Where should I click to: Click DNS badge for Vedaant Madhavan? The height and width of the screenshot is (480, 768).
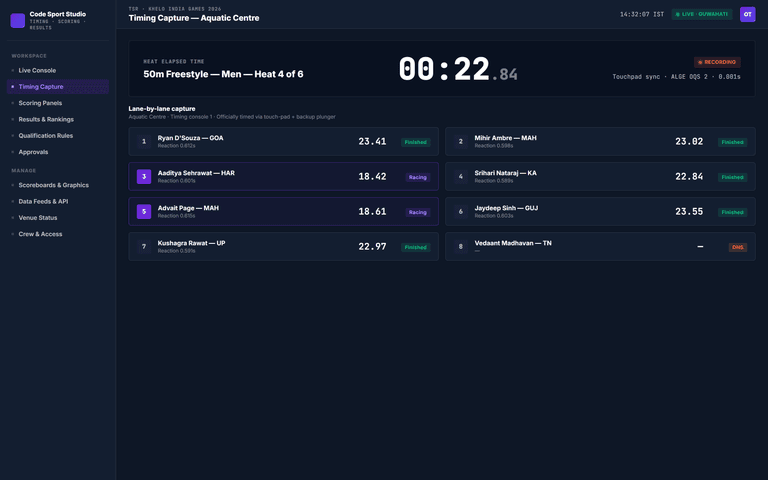click(738, 247)
